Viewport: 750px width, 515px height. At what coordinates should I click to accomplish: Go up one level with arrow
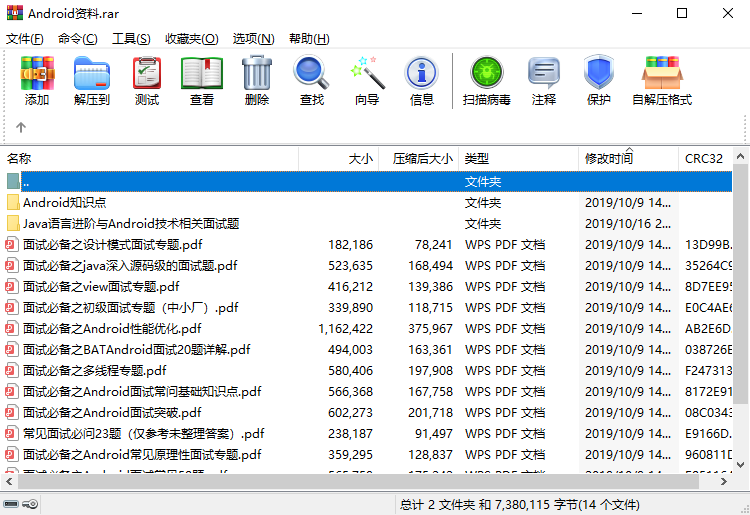21,127
